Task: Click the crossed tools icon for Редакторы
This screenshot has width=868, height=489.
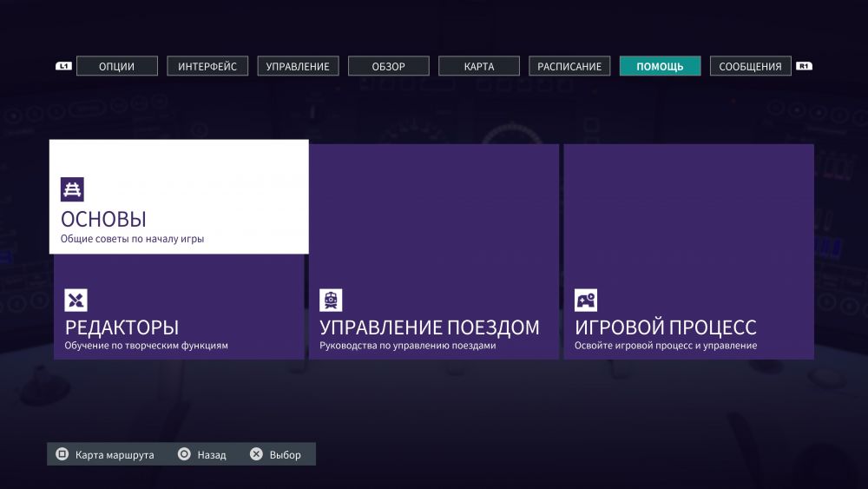Action: pyautogui.click(x=76, y=301)
